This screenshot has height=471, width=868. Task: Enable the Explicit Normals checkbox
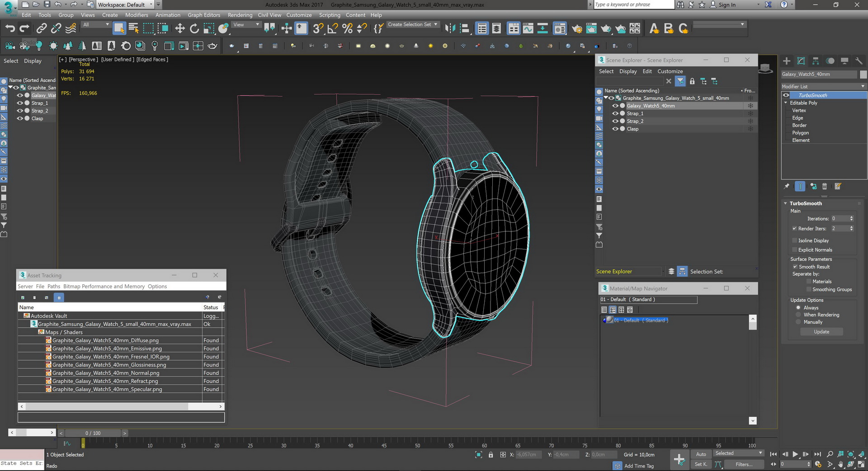tap(794, 250)
